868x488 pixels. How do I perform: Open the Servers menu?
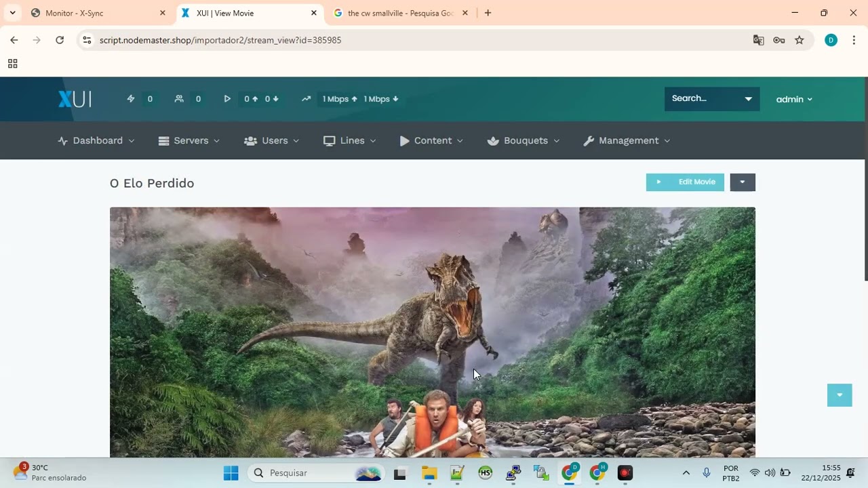189,140
